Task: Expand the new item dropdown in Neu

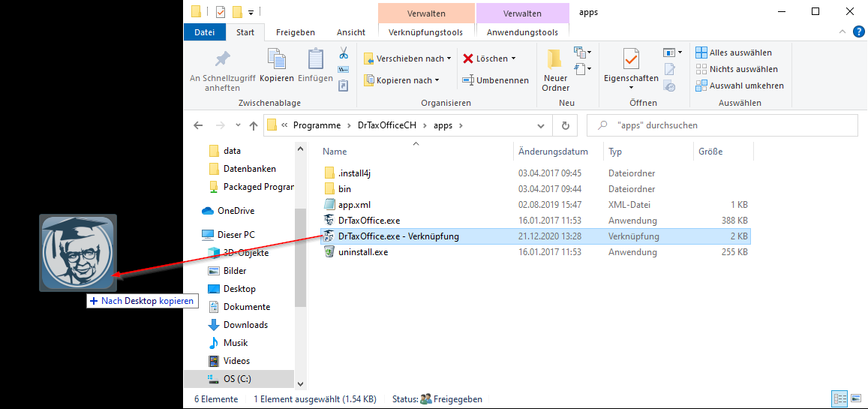Action: click(x=583, y=53)
